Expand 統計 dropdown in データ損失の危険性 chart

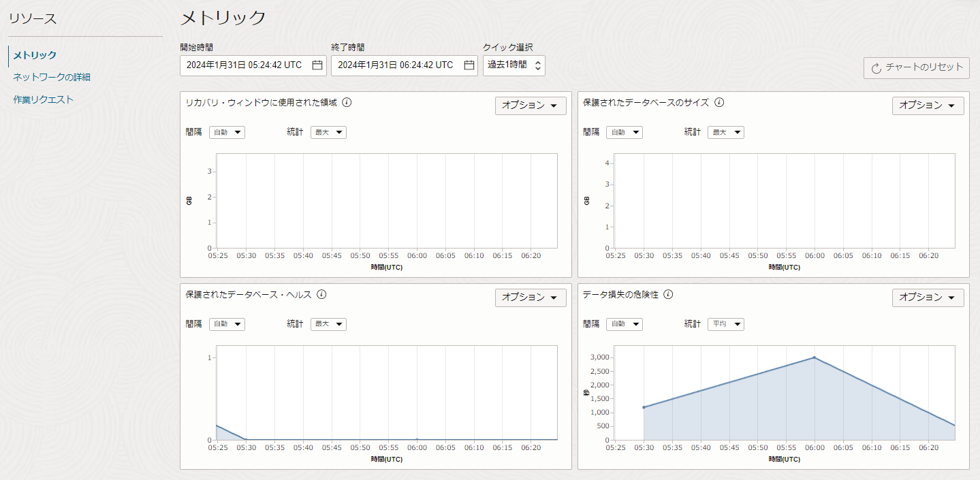(x=725, y=324)
